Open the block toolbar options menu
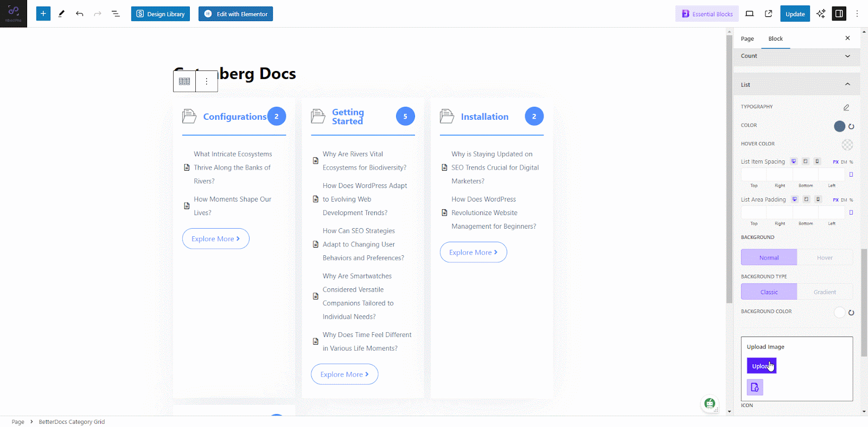Screen dimensions: 868x427 (207, 81)
